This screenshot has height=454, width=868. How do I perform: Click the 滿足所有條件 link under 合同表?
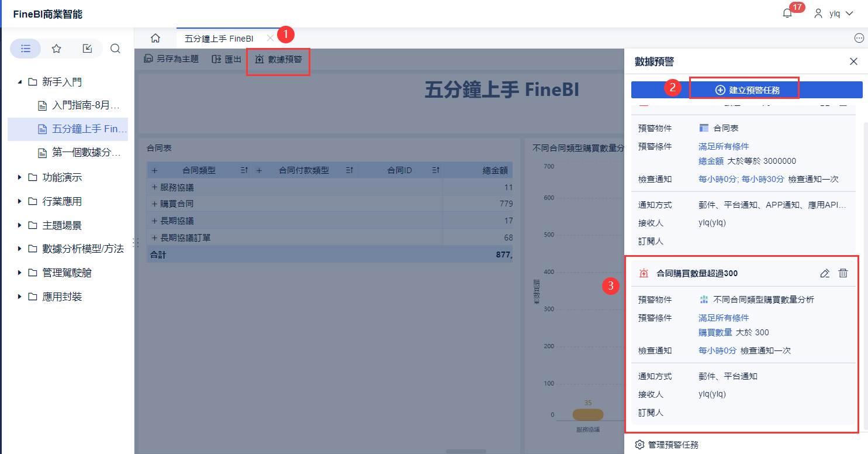(x=724, y=146)
